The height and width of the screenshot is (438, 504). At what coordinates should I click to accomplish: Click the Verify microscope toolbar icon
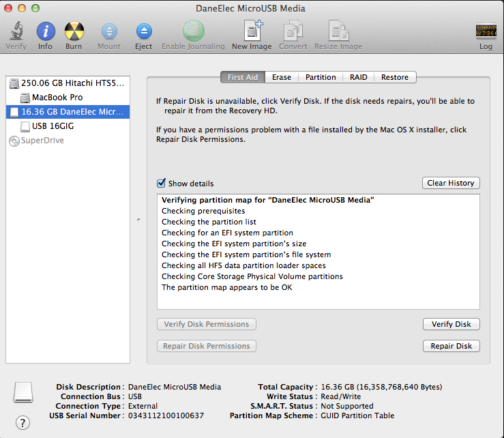[16, 31]
